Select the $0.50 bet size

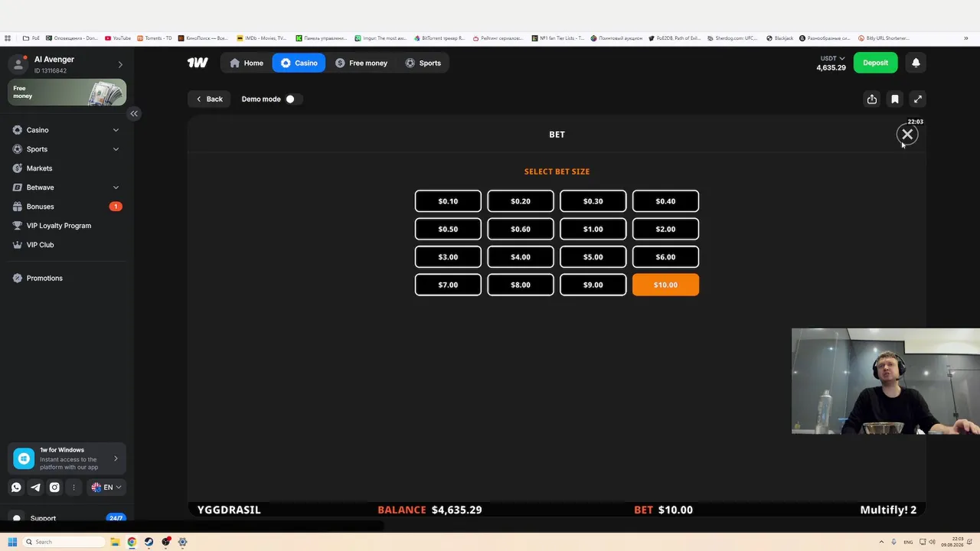(448, 229)
